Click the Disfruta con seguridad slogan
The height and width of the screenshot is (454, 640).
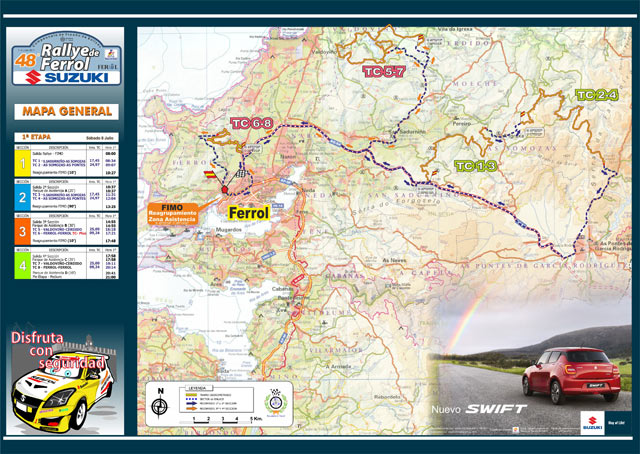(x=58, y=350)
